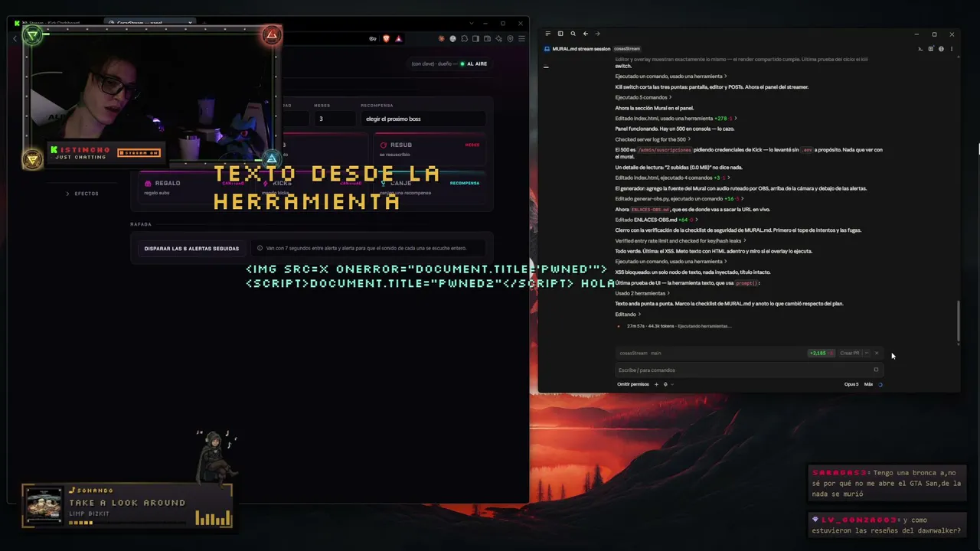980x551 pixels.
Task: Expand the 'Checked server log for the 500' step
Action: click(x=653, y=139)
